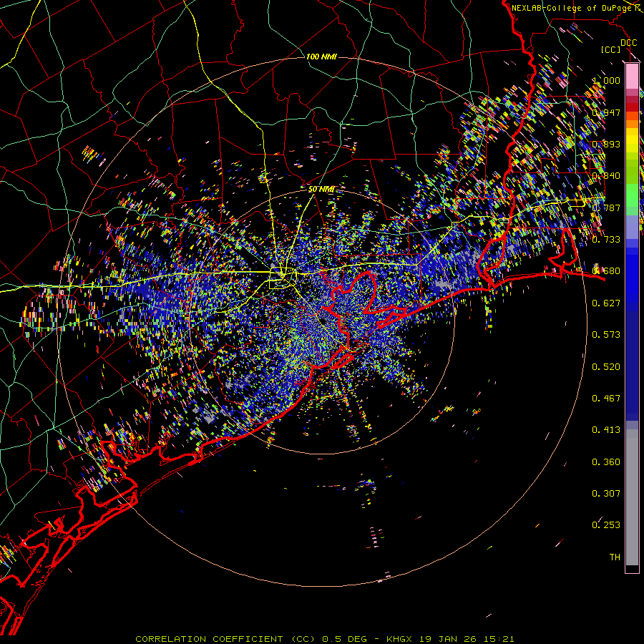
Task: Click the 0.947 legend value
Action: point(606,112)
